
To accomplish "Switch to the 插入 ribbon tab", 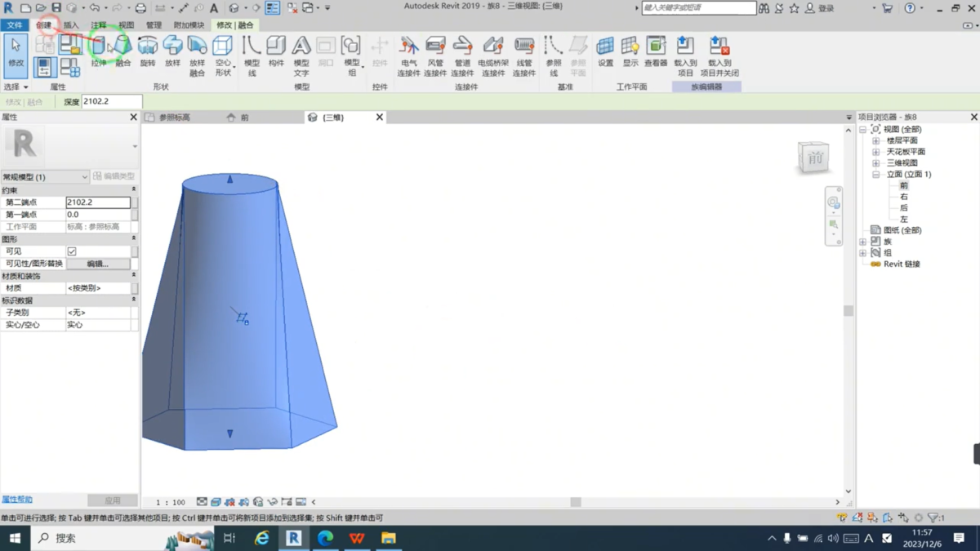I will point(71,25).
